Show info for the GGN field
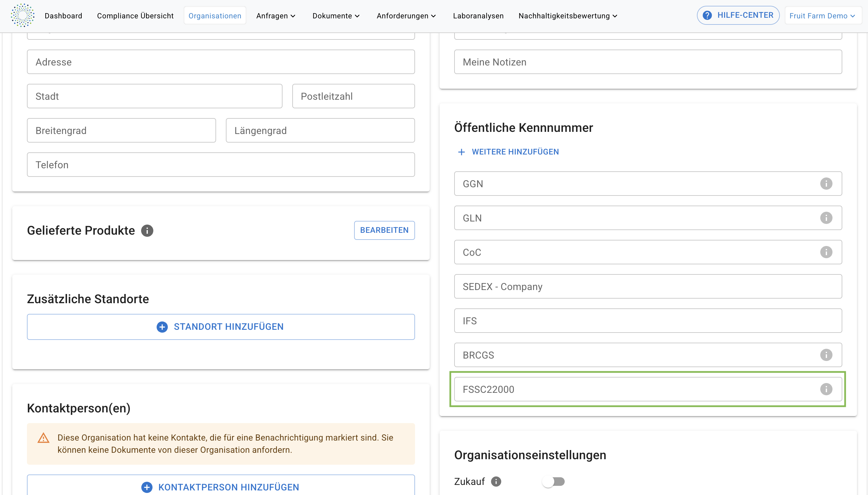Screen dimensions: 868x495 tap(826, 184)
